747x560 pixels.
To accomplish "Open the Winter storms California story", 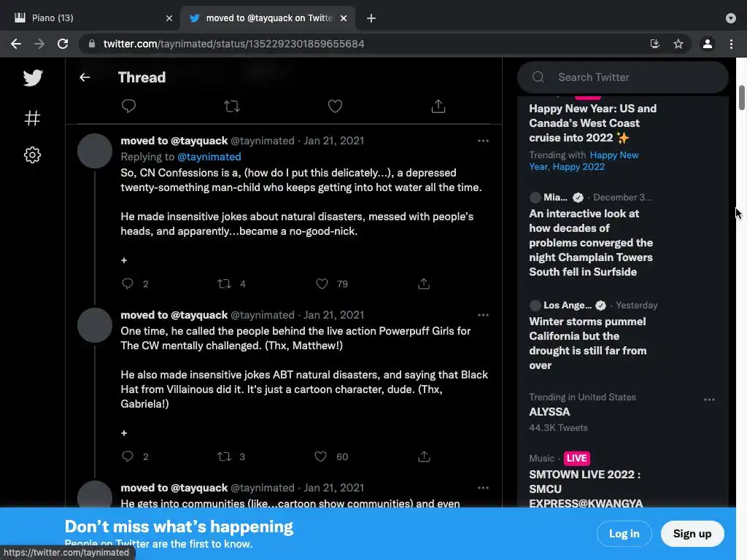I will (x=587, y=343).
